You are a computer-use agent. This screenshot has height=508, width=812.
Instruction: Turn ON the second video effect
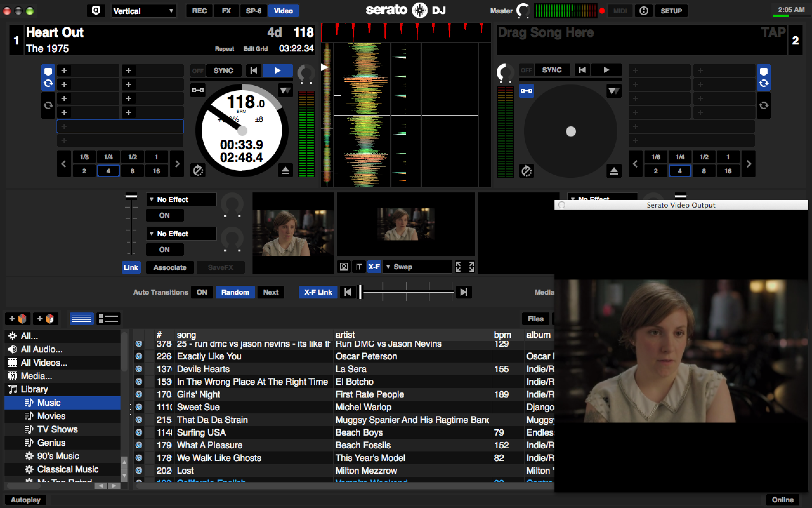[x=164, y=250]
